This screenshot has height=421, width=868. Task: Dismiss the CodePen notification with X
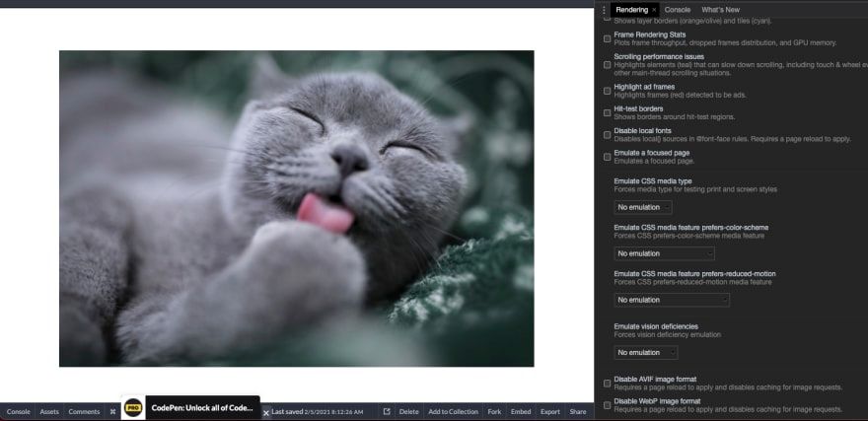pos(265,413)
